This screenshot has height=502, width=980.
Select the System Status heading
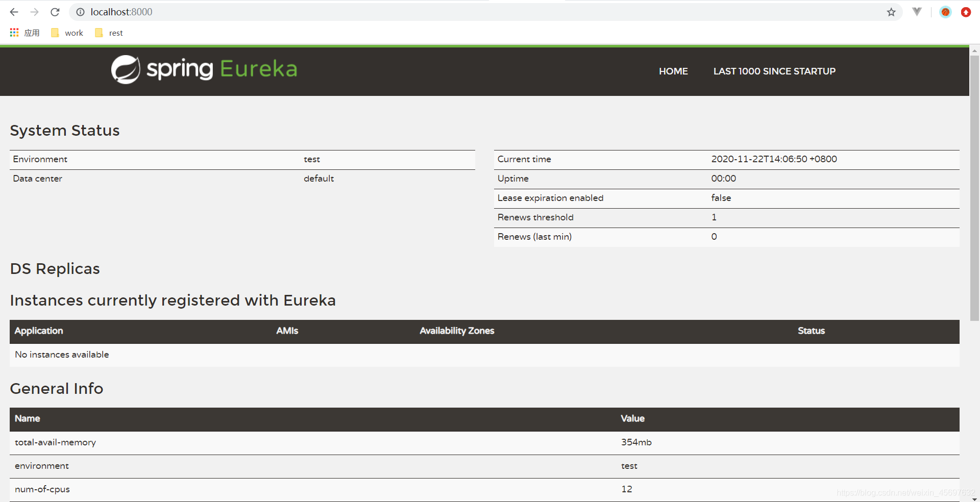coord(65,131)
